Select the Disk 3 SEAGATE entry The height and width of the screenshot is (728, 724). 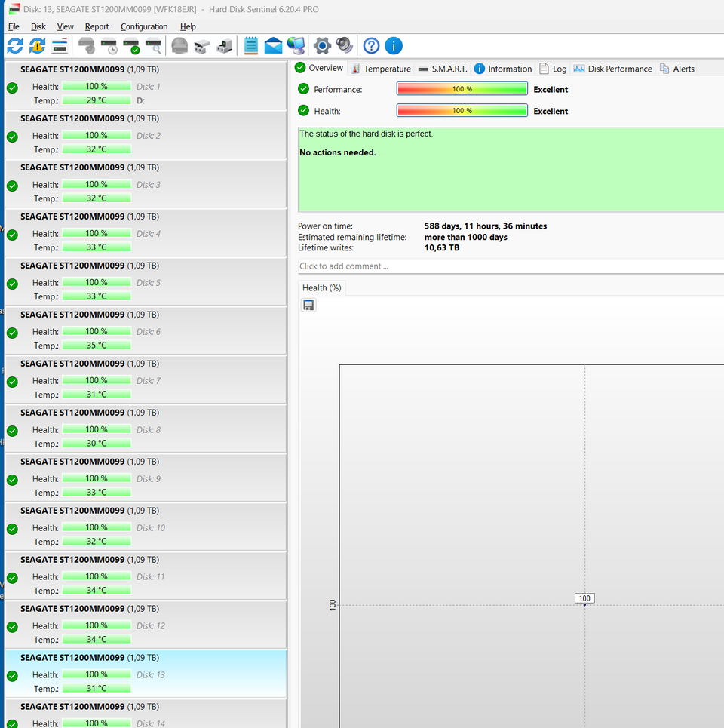click(146, 183)
